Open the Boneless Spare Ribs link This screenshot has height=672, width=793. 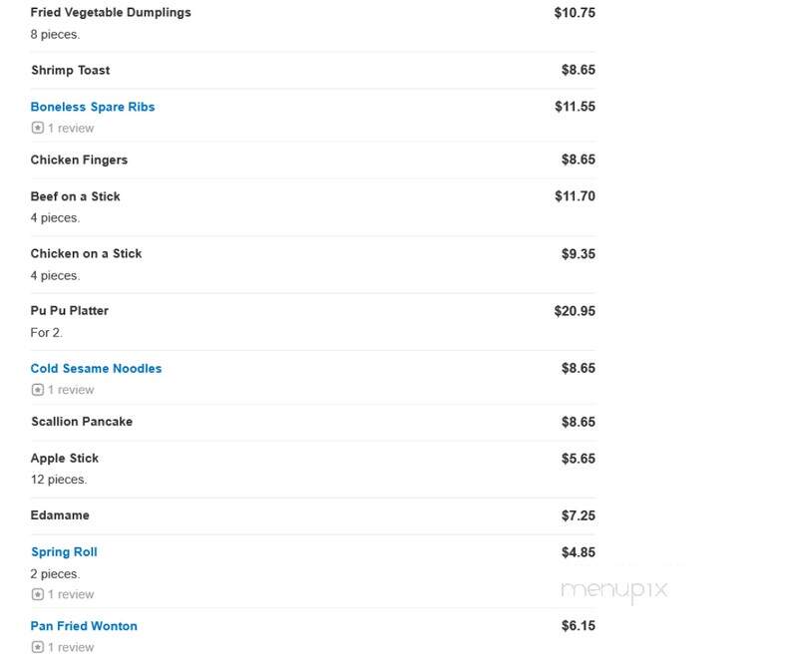tap(93, 107)
